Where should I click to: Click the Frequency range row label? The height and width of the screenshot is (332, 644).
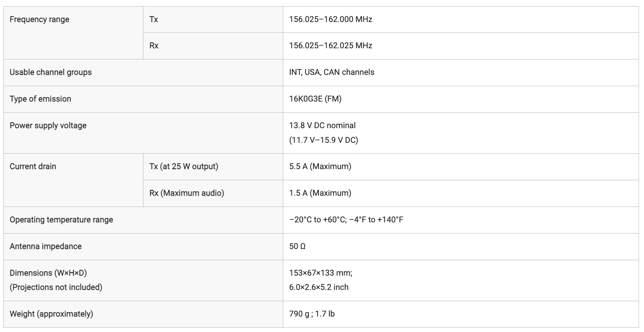pos(39,19)
